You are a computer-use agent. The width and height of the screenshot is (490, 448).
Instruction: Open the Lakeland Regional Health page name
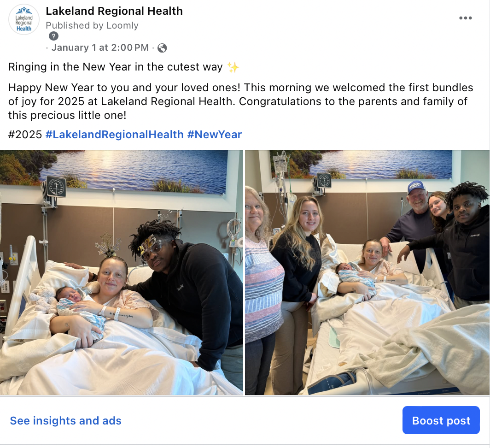point(114,11)
